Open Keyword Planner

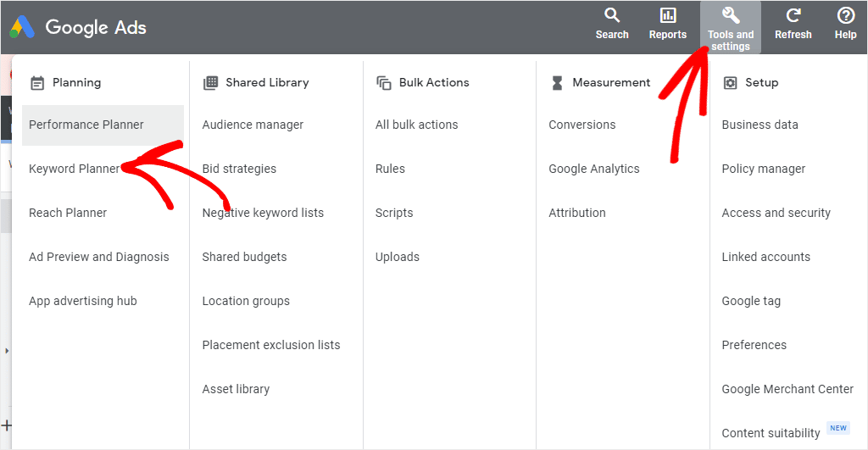[75, 169]
